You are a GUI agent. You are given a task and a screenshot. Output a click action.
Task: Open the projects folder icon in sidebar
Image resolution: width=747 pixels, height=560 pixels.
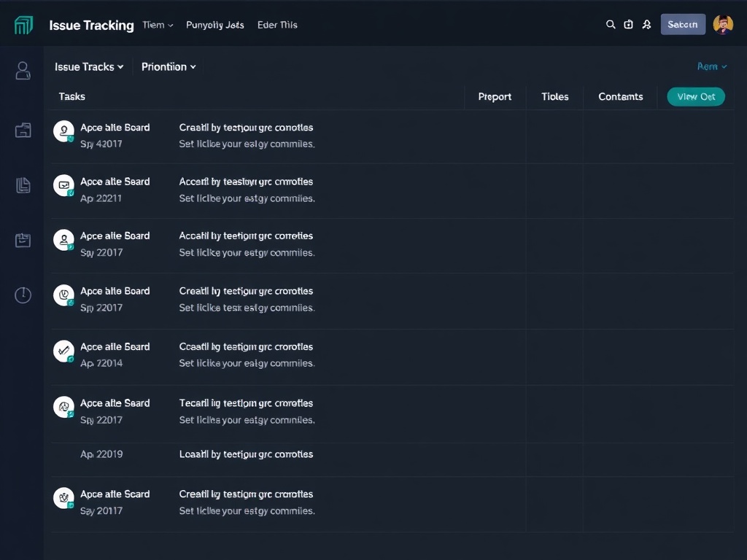pos(23,130)
